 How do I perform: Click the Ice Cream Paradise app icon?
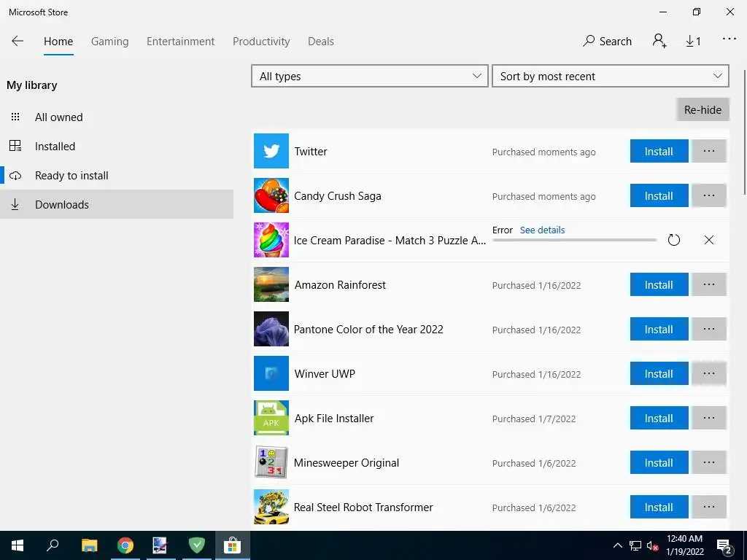(271, 240)
